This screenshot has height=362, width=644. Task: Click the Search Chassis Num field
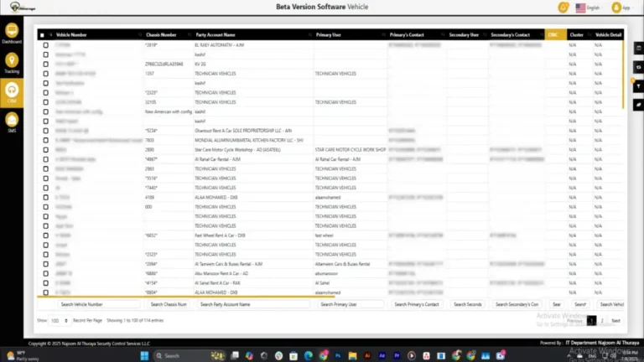click(169, 304)
